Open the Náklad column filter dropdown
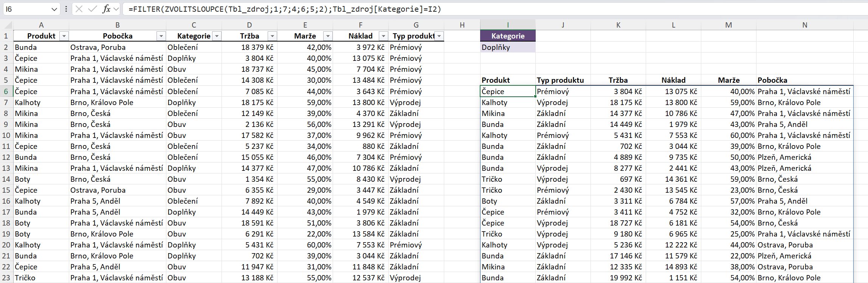Viewport: 868px width, 283px height. click(383, 36)
